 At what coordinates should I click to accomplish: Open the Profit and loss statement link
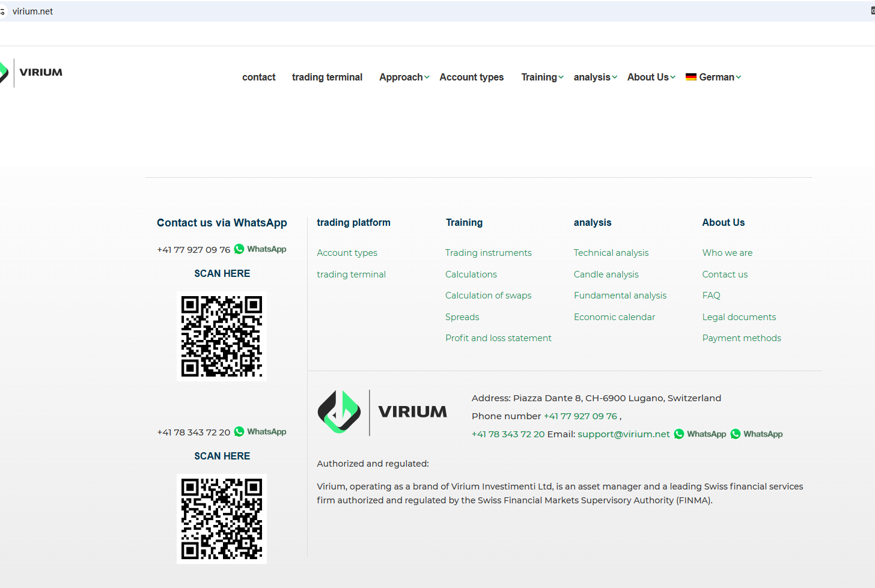click(498, 338)
